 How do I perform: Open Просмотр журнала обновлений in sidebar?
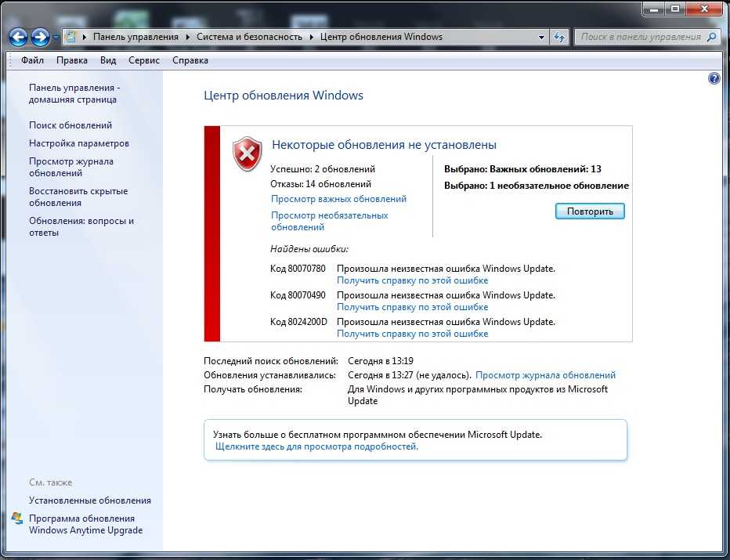coord(70,167)
